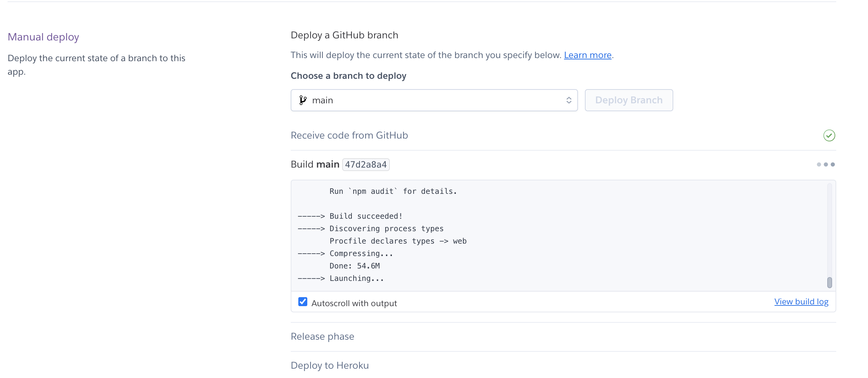The width and height of the screenshot is (868, 378).
Task: Click the Deploy to Heroku step
Action: pos(330,366)
